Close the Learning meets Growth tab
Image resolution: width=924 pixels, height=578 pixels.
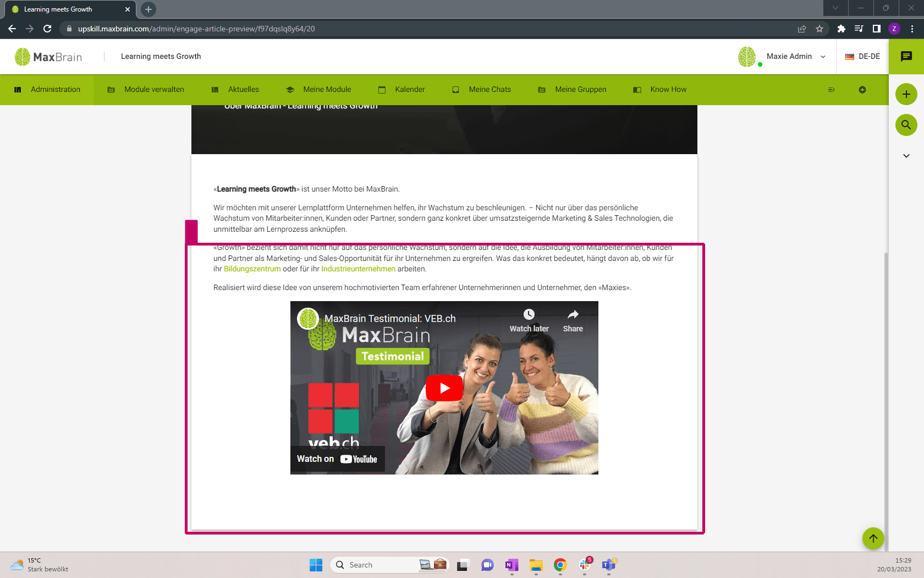pos(128,9)
